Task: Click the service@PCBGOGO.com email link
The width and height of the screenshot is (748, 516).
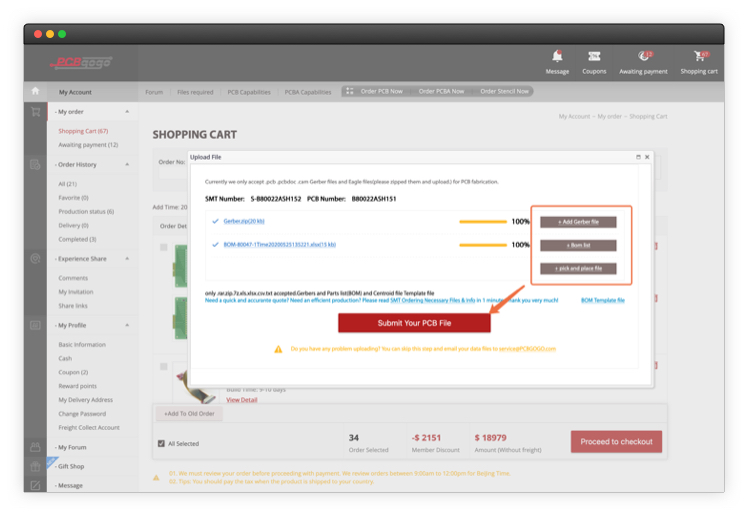Action: pos(527,349)
